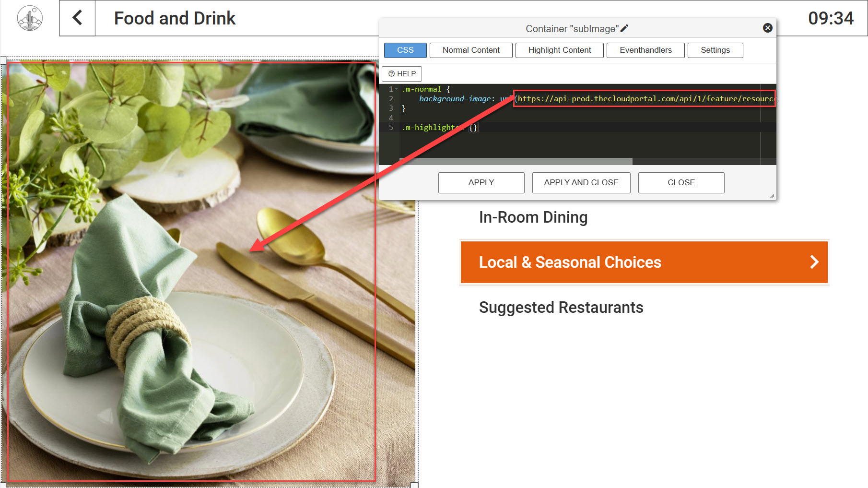Select the In-Room Dining menu entry
The image size is (868, 488).
click(533, 217)
